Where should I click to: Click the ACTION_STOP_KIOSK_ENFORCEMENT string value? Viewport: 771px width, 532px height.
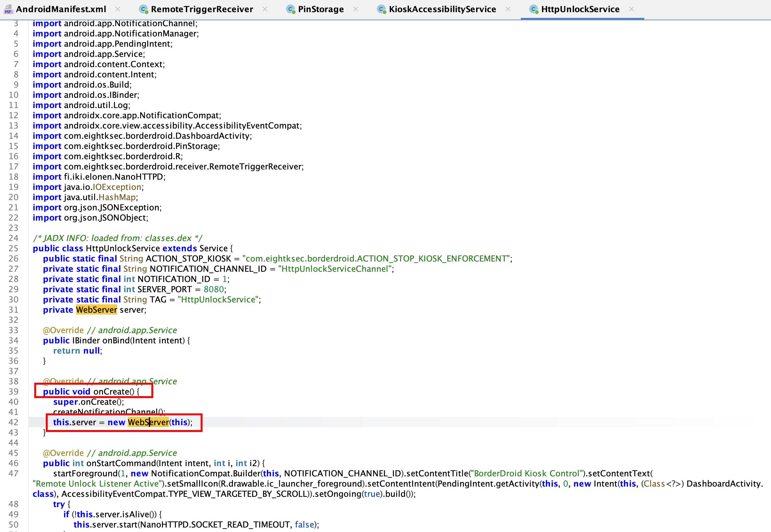tap(376, 259)
